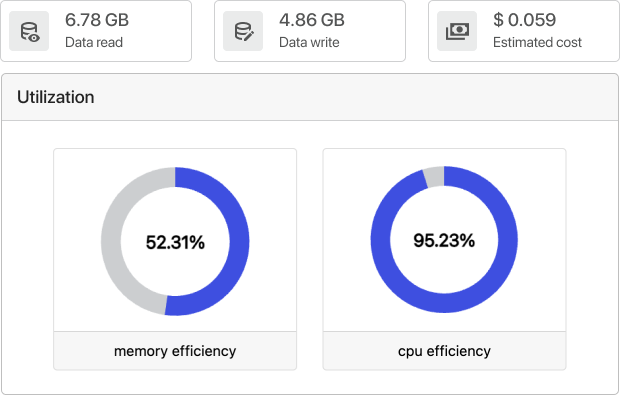This screenshot has height=395, width=620.
Task: Click the memory efficiency caption
Action: tap(175, 351)
